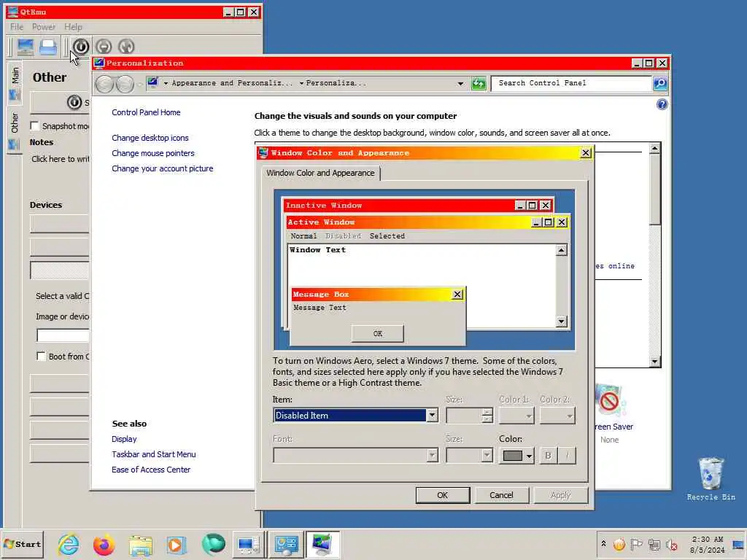This screenshot has height=560, width=747.
Task: Click the Start button
Action: point(23,544)
